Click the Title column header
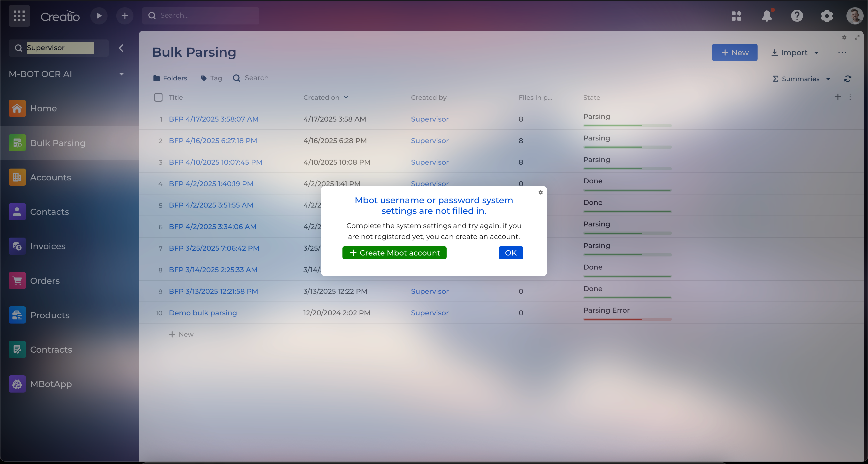868x464 pixels. (x=176, y=97)
